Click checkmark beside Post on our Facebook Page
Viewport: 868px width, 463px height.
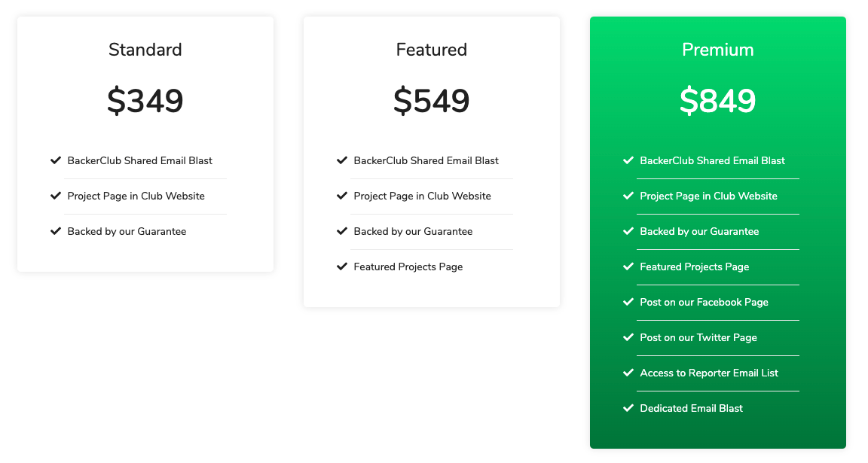coord(628,302)
